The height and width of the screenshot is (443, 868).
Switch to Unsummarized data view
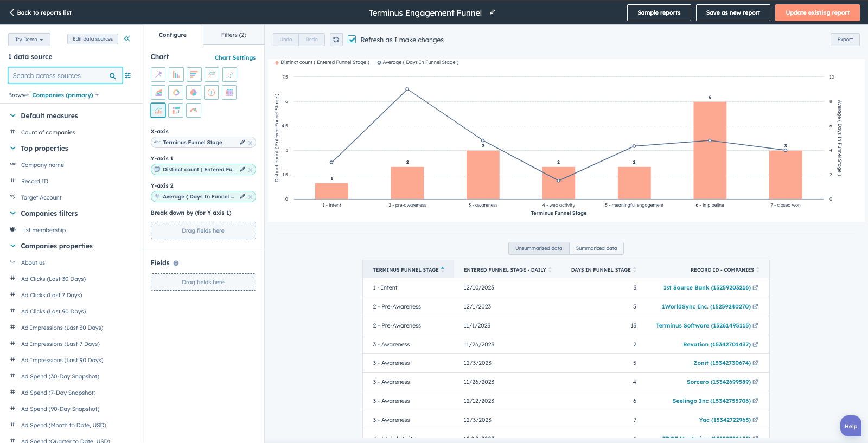click(x=539, y=248)
